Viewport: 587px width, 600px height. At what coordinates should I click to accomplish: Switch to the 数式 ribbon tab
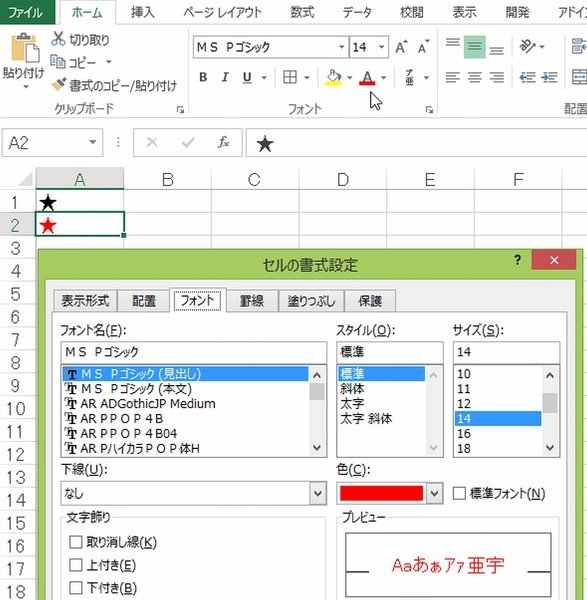pyautogui.click(x=302, y=12)
